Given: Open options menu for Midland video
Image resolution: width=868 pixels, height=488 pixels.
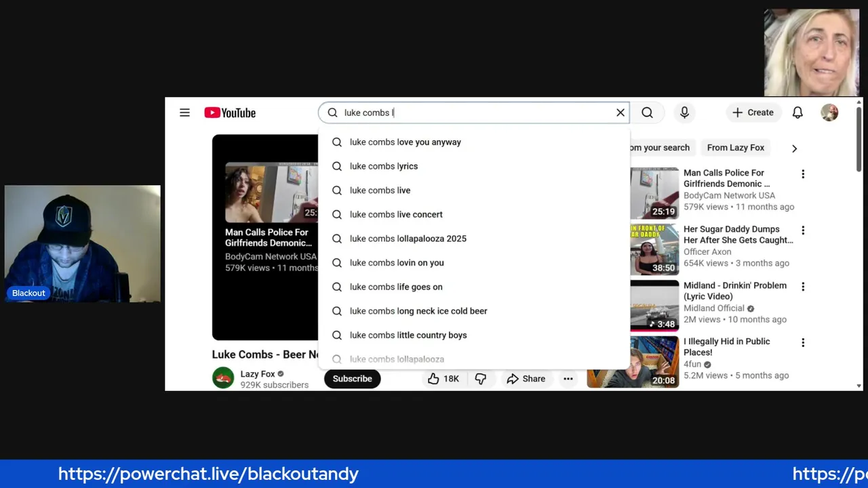Looking at the screenshot, I should tap(803, 287).
